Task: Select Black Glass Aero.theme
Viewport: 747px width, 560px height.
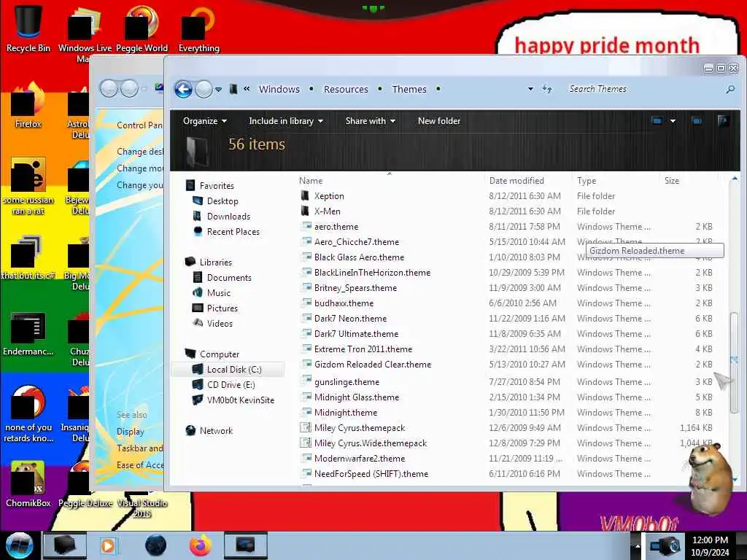Action: click(359, 257)
